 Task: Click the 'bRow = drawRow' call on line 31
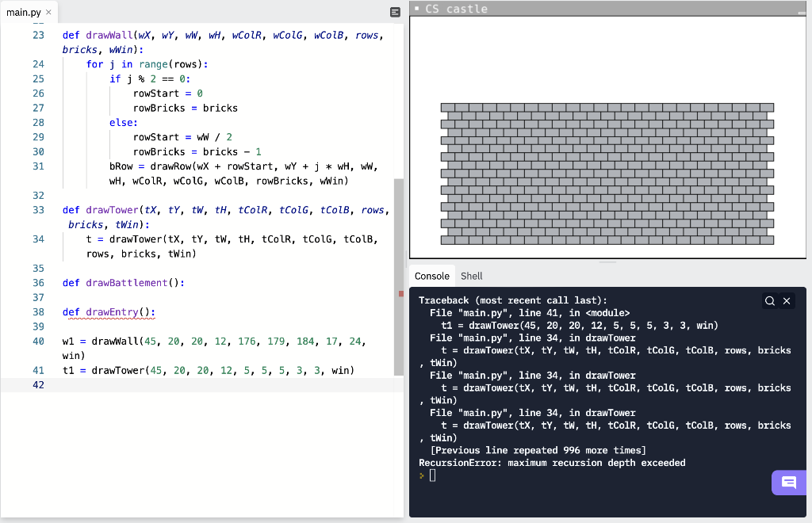pos(243,174)
